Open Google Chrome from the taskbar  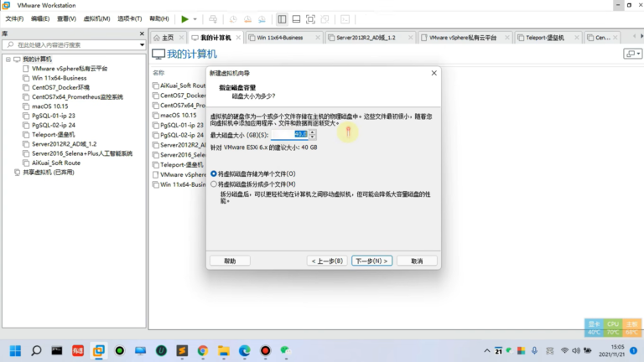tap(203, 351)
